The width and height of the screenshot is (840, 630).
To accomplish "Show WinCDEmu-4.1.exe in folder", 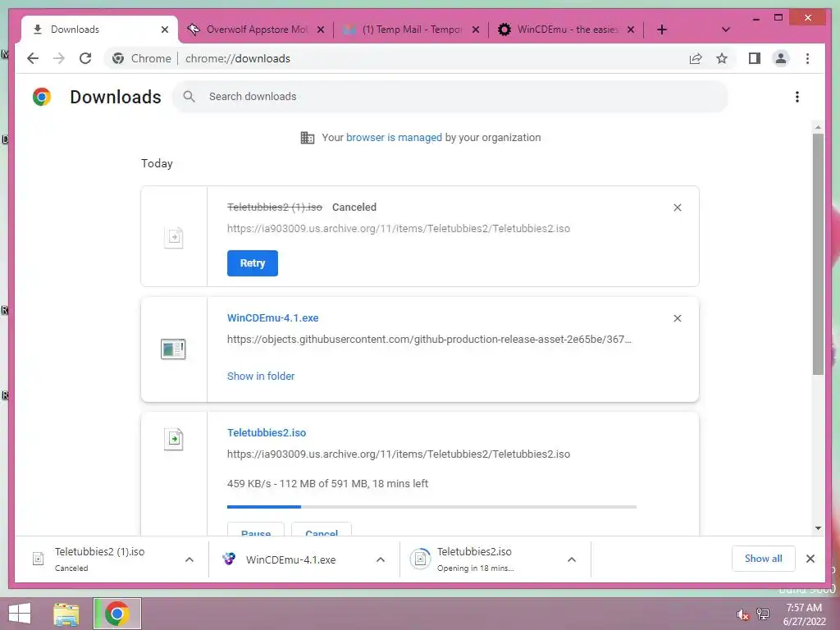I will click(260, 376).
